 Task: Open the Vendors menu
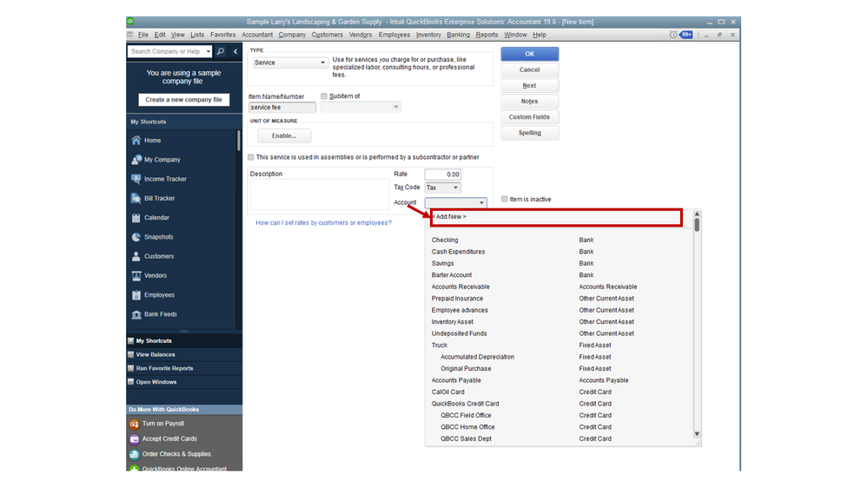[361, 35]
